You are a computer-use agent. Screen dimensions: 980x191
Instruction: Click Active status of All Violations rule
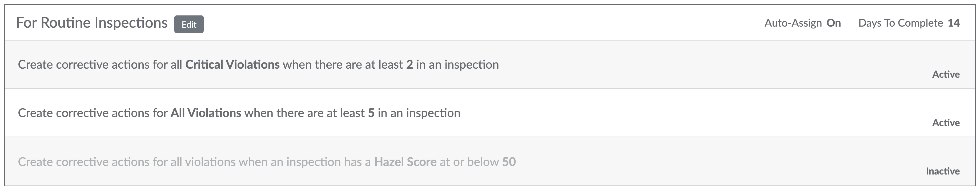[945, 123]
